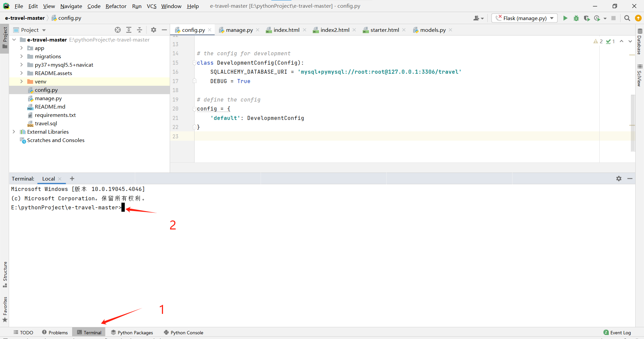Open the Refactor menu
The height and width of the screenshot is (339, 644).
pyautogui.click(x=116, y=6)
